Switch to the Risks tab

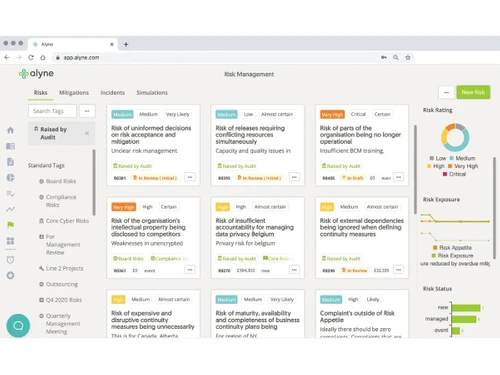(x=40, y=93)
